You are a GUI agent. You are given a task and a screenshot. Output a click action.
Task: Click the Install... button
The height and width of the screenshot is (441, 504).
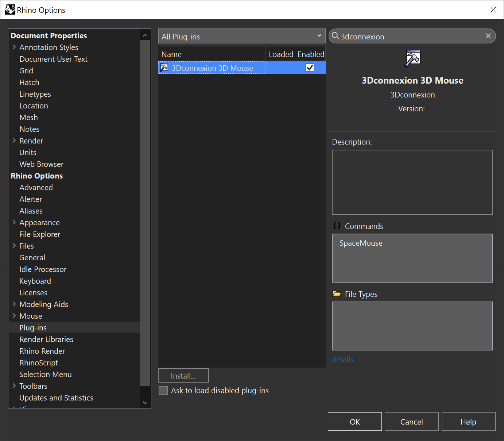pyautogui.click(x=183, y=376)
